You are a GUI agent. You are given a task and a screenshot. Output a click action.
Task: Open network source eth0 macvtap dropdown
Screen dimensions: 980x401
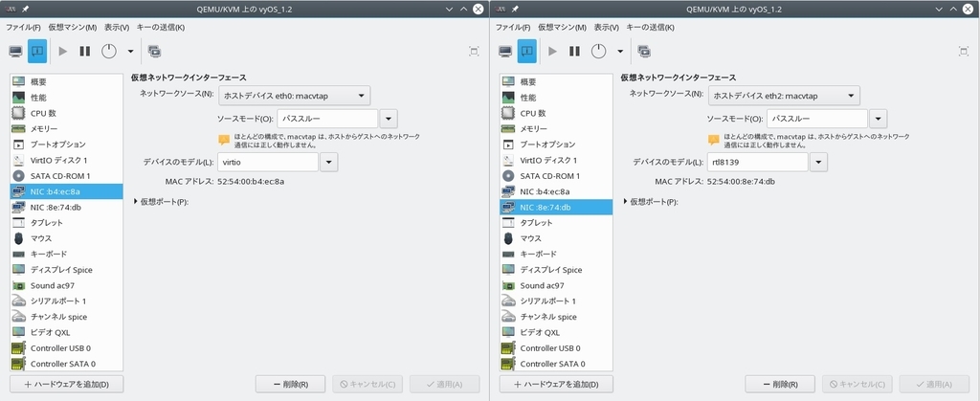[294, 96]
